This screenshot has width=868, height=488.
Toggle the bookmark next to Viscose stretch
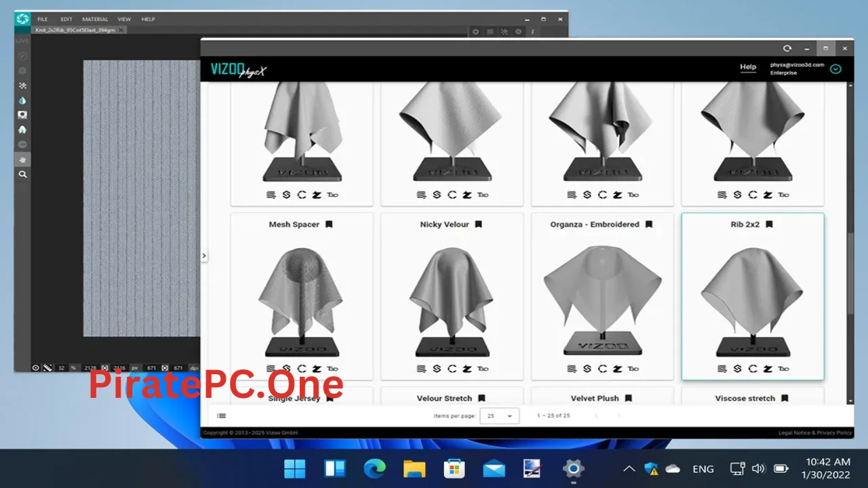785,399
